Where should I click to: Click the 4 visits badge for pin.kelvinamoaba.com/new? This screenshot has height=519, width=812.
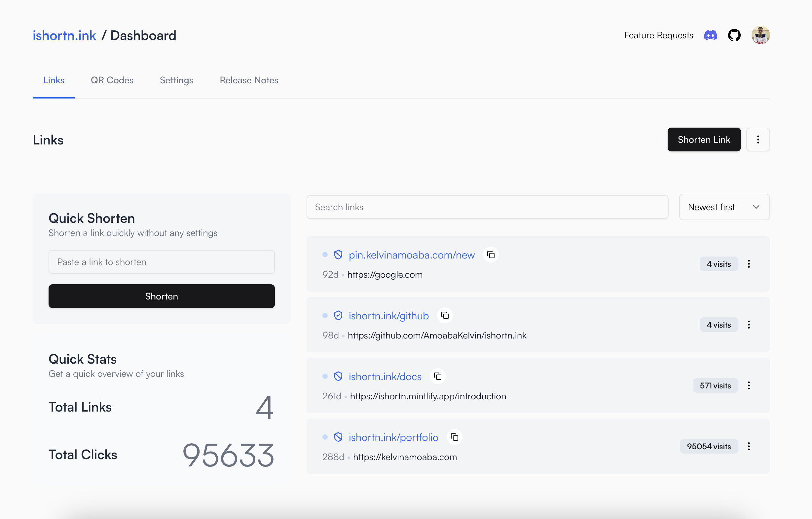(719, 264)
